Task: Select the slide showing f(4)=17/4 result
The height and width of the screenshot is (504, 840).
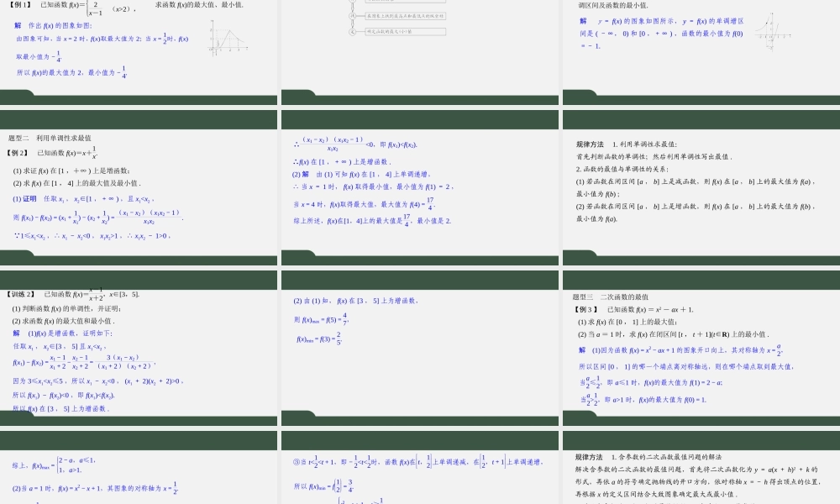Action: pos(420,193)
